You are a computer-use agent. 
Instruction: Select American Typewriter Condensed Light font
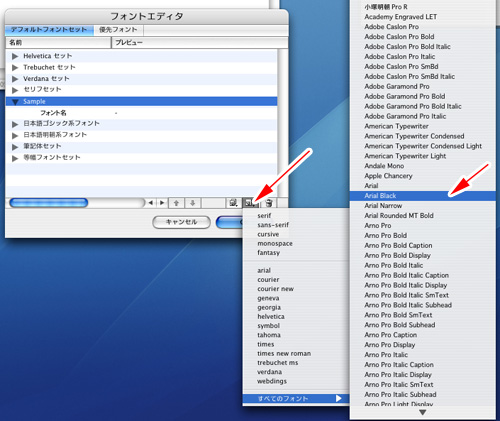(x=423, y=146)
